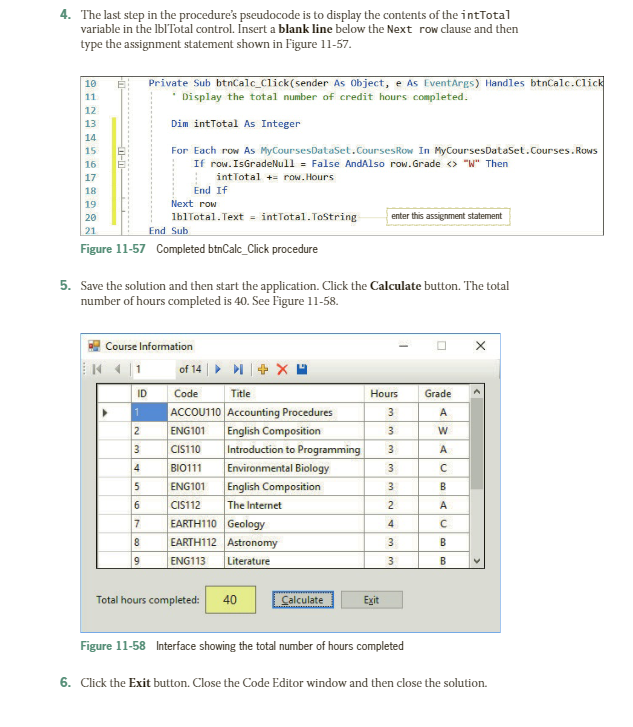
Task: Go to previous record in navigator
Action: point(117,370)
